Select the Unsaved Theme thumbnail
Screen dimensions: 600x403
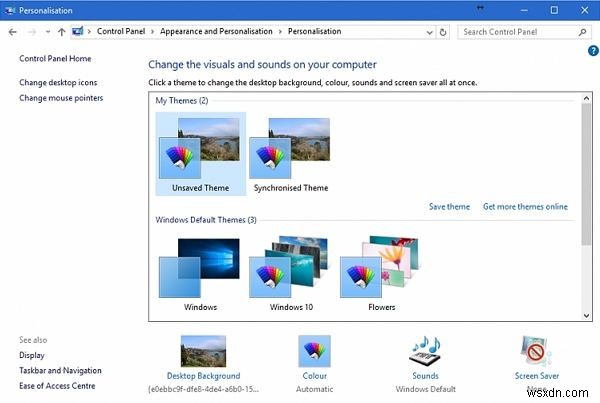pos(201,154)
